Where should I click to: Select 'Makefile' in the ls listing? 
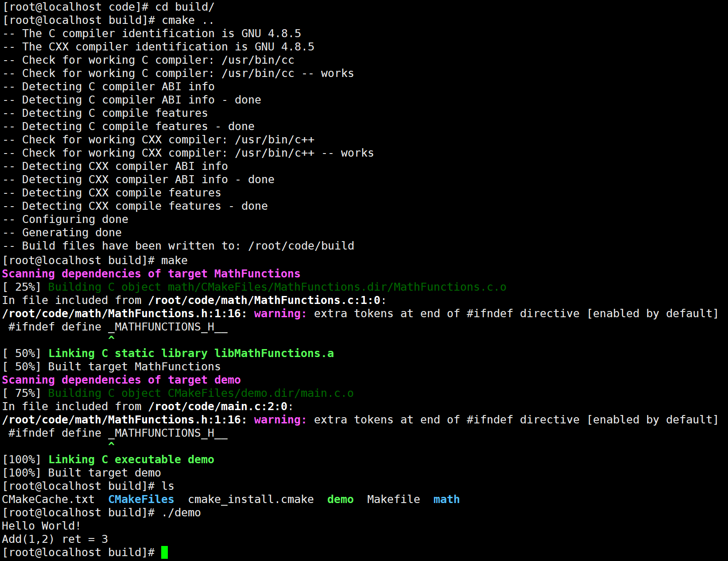pyautogui.click(x=393, y=500)
